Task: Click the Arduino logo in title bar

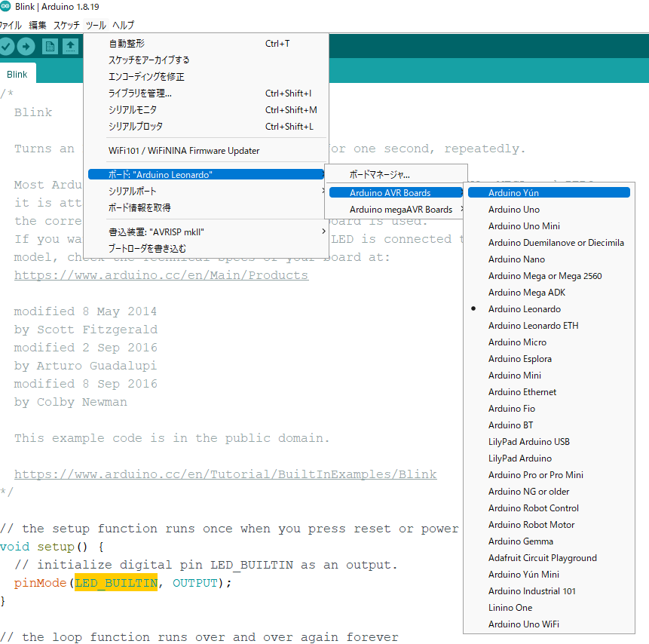Action: click(6, 7)
